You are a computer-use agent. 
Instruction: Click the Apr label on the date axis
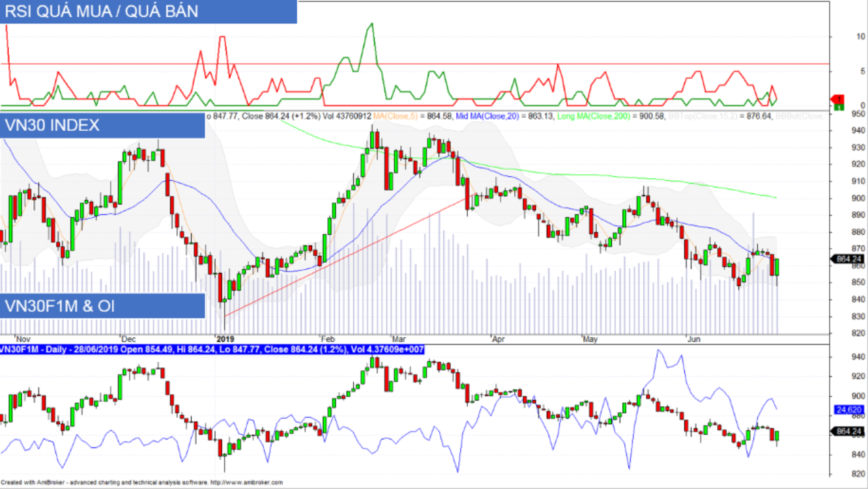pos(499,339)
